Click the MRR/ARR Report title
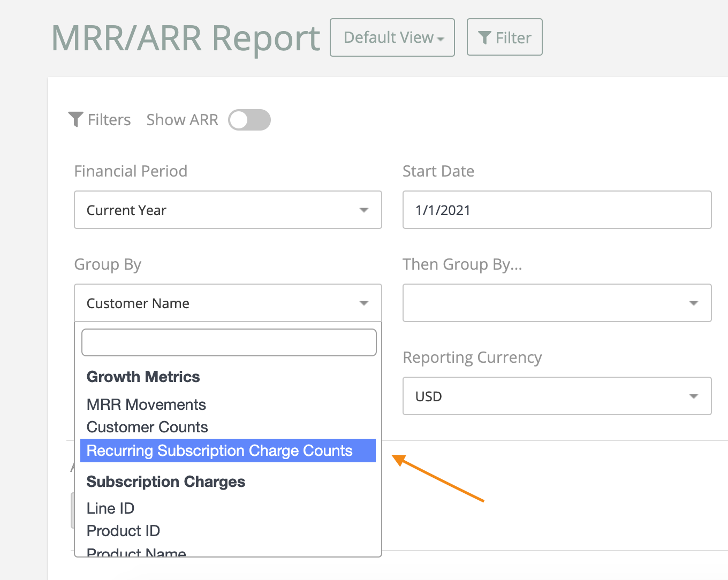 click(x=186, y=38)
